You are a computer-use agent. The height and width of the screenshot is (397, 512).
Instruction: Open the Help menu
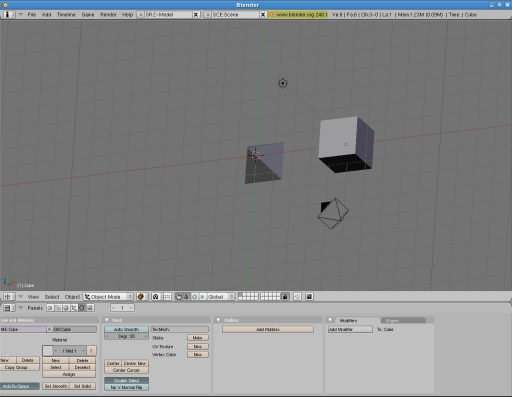point(127,15)
